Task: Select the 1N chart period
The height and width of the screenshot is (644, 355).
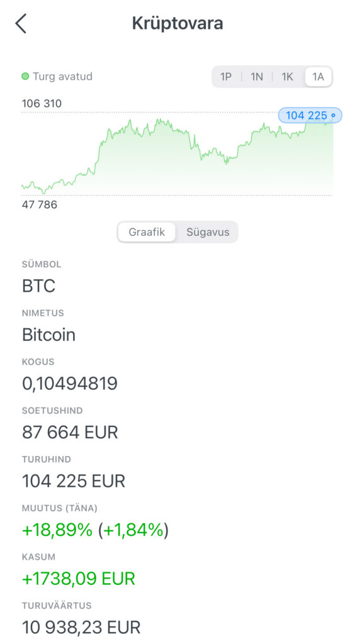Action: 257,77
